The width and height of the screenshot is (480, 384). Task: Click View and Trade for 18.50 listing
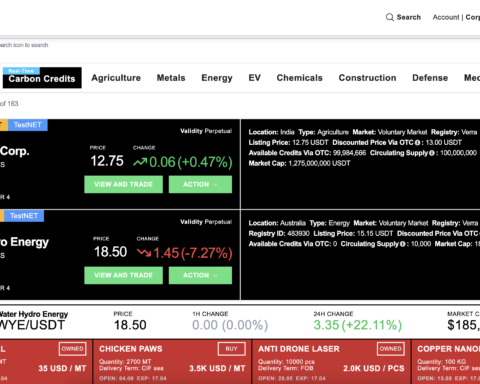pos(123,275)
